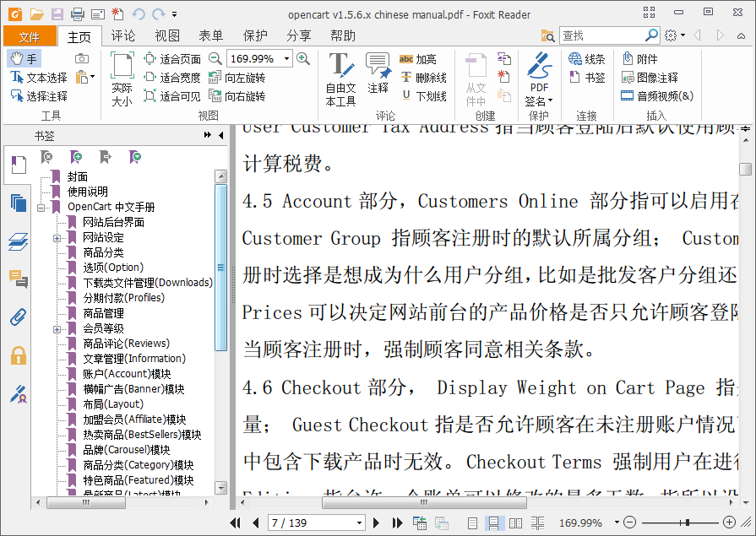The width and height of the screenshot is (756, 536).
Task: Expand the 网站设定 bookmark node
Action: 57,238
